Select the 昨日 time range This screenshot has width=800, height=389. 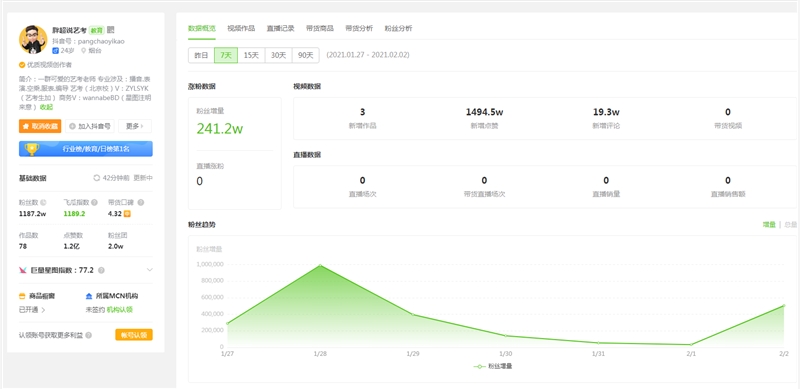201,55
